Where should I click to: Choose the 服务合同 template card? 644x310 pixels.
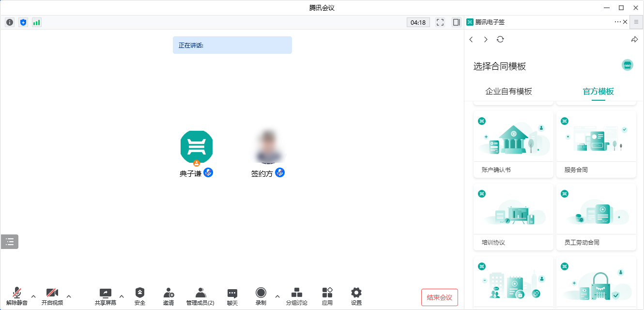coord(596,144)
